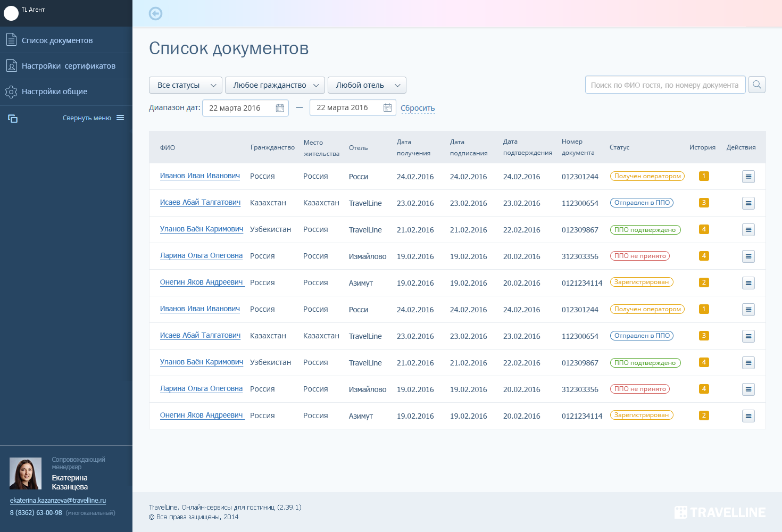Focus the guest name search field
The height and width of the screenshot is (532, 782).
[665, 85]
